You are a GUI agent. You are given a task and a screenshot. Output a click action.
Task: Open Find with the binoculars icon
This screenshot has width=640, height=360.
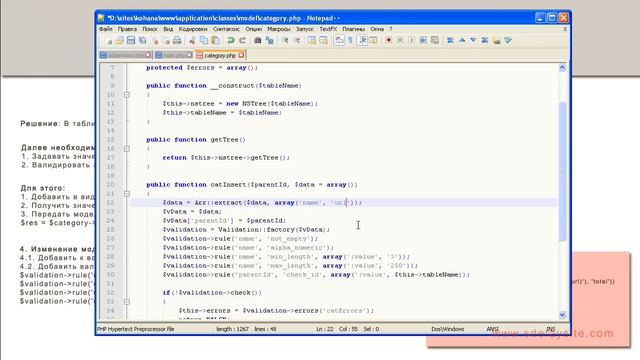pos(258,40)
